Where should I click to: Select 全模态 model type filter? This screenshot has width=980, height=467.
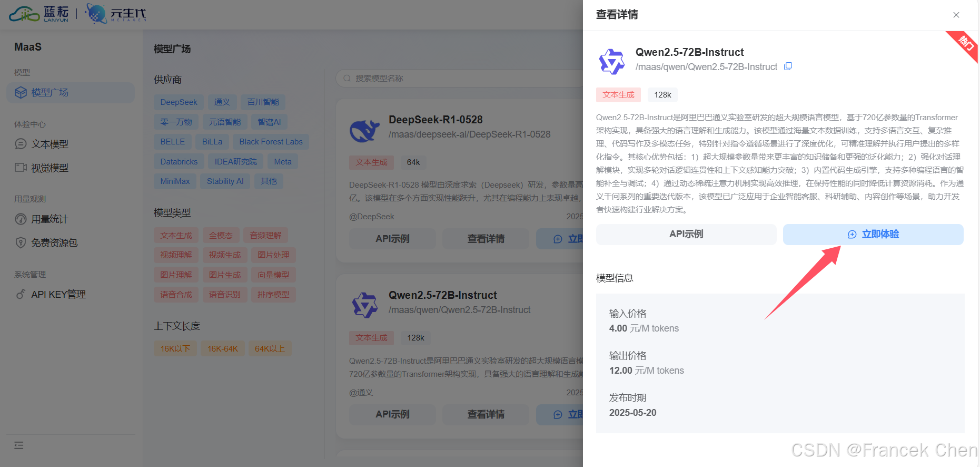click(x=221, y=236)
